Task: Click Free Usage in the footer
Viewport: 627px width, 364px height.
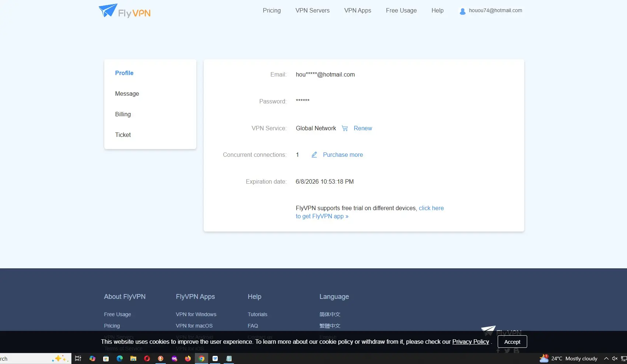Action: point(117,314)
